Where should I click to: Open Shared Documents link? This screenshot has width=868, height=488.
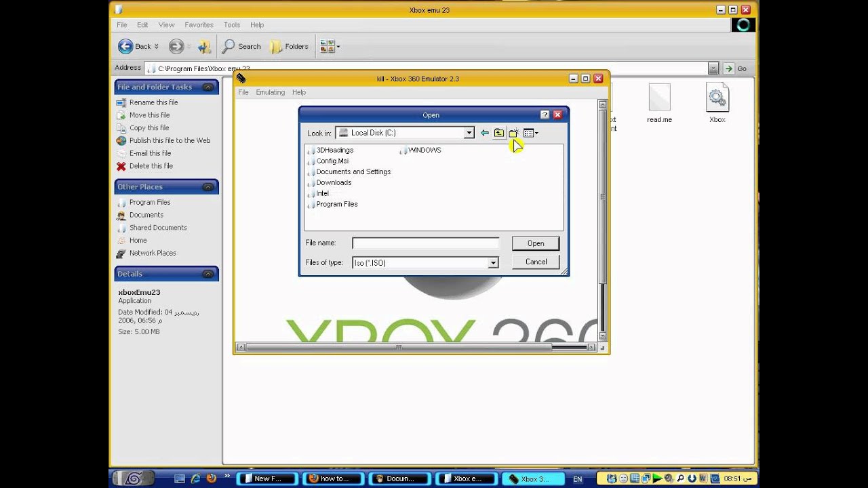(158, 228)
